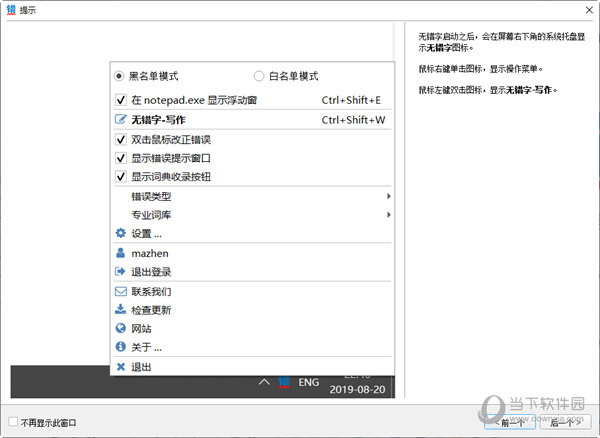Click the 无错字 tray icon in the taskbar
Viewport: 600px width, 438px height.
[x=284, y=382]
